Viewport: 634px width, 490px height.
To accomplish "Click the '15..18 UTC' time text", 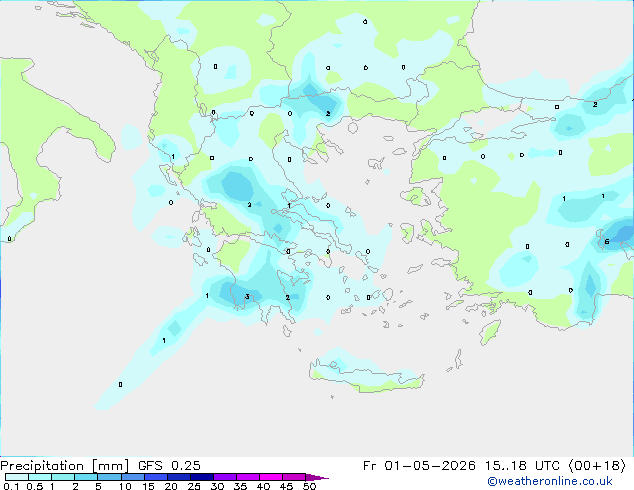I will [x=522, y=466].
